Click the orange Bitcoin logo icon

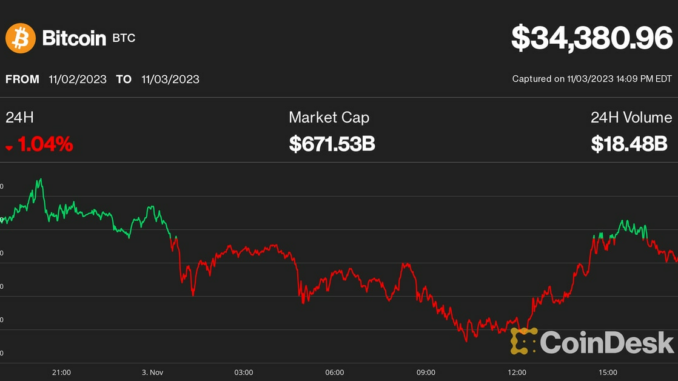click(x=20, y=38)
